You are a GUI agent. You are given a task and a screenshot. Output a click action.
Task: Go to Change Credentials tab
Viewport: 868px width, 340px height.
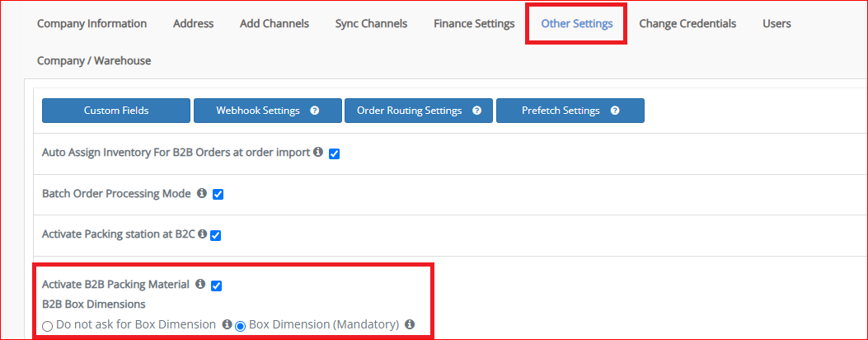[687, 24]
